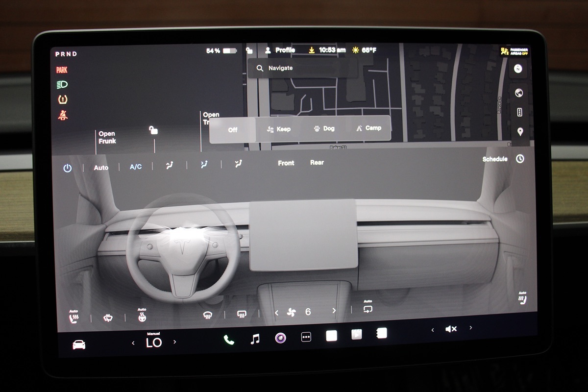This screenshot has width=588, height=392.
Task: Toggle climate power button
Action: click(x=68, y=168)
